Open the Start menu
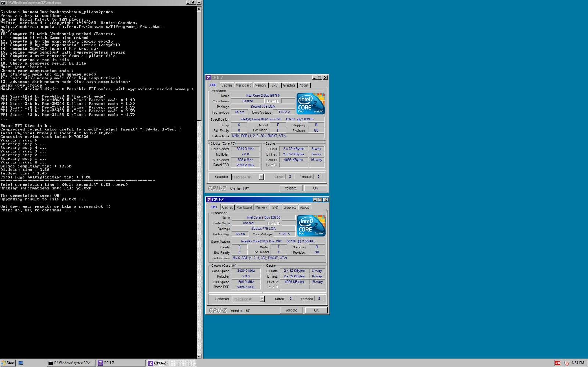 point(8,363)
